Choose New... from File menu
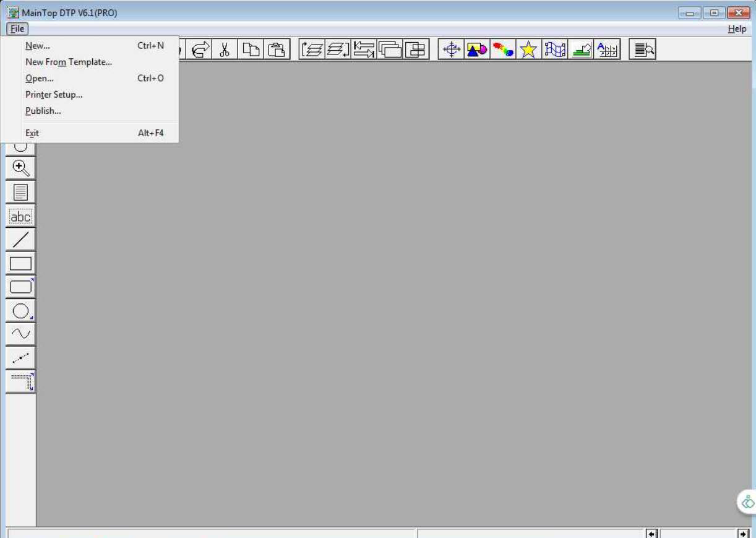The image size is (756, 538). pyautogui.click(x=90, y=46)
